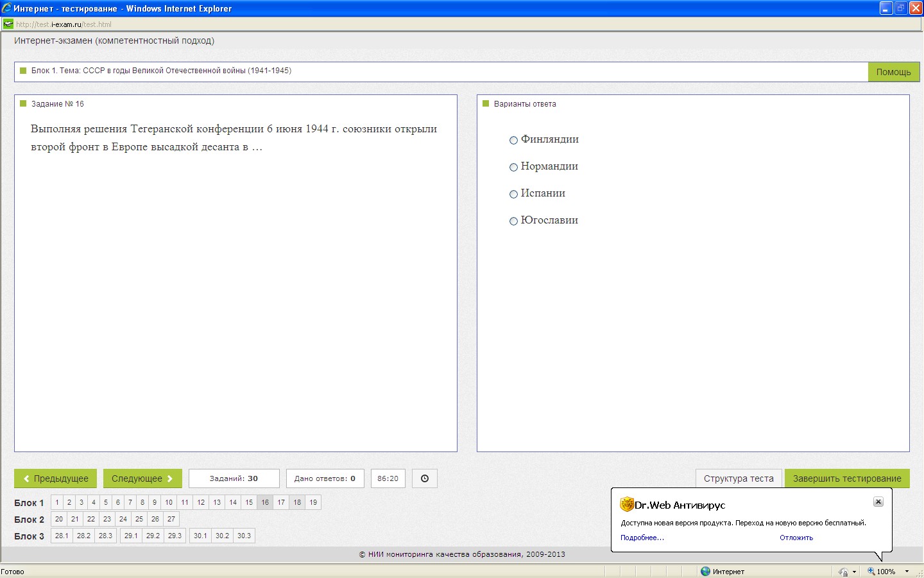Viewport: 924px width, 578px height.
Task: Click the zoom magnifier icon in status bar
Action: [871, 571]
